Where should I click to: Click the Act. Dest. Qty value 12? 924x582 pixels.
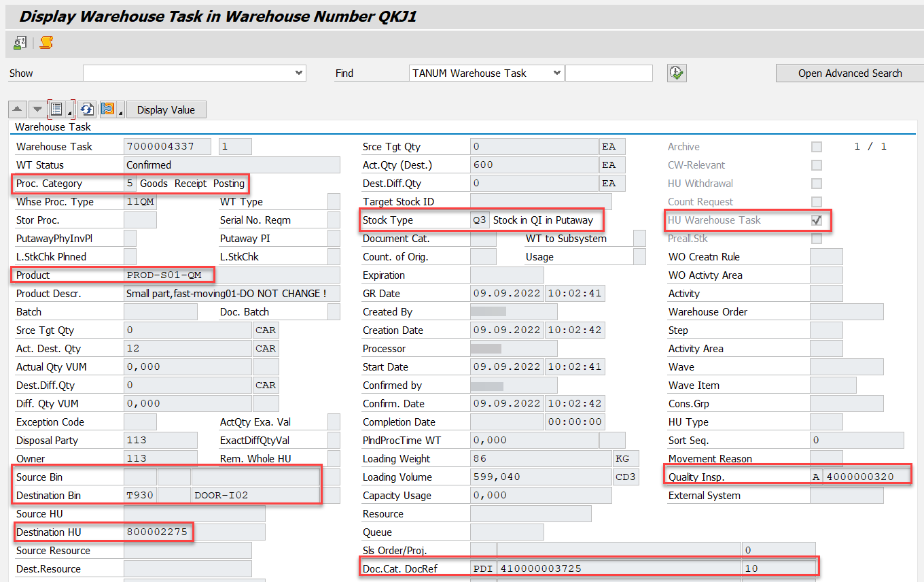click(x=188, y=349)
